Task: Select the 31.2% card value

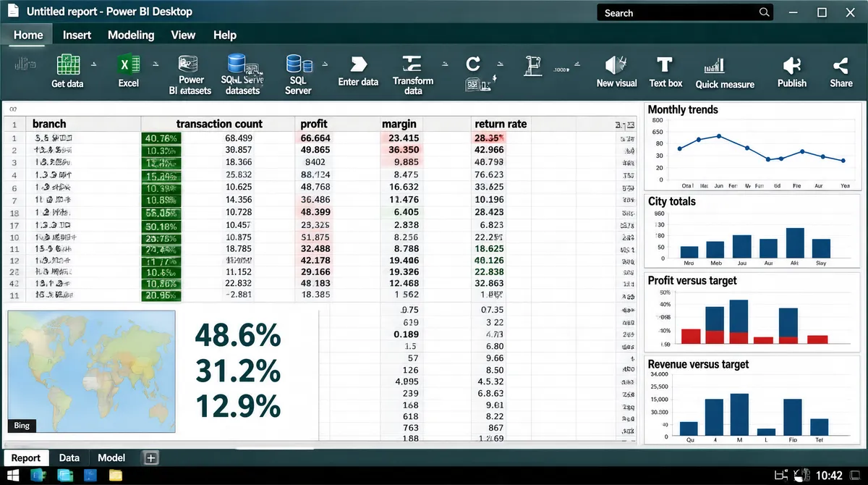Action: click(x=237, y=371)
